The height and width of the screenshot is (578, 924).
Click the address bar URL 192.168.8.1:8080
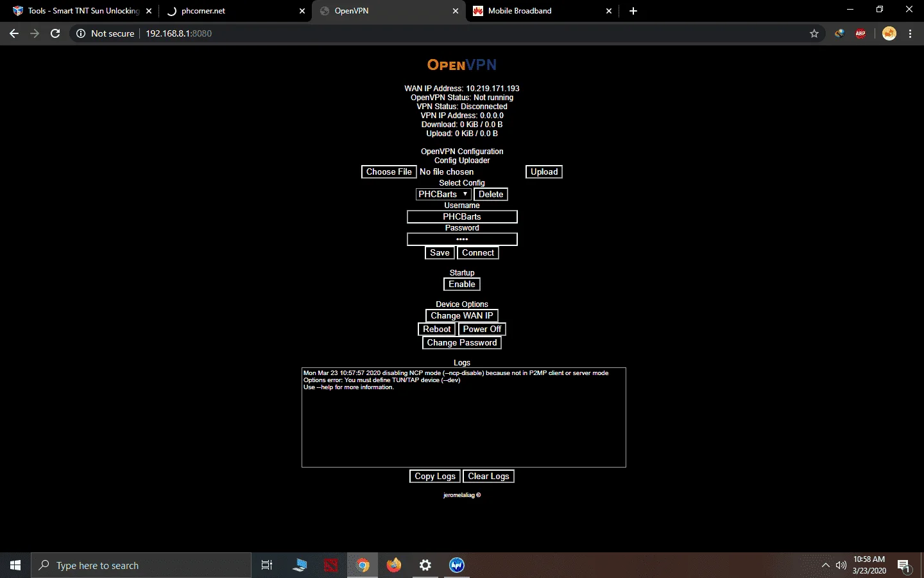click(178, 33)
